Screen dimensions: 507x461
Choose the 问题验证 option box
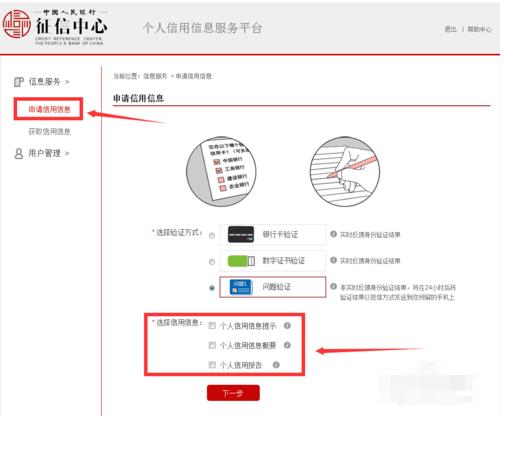click(273, 287)
